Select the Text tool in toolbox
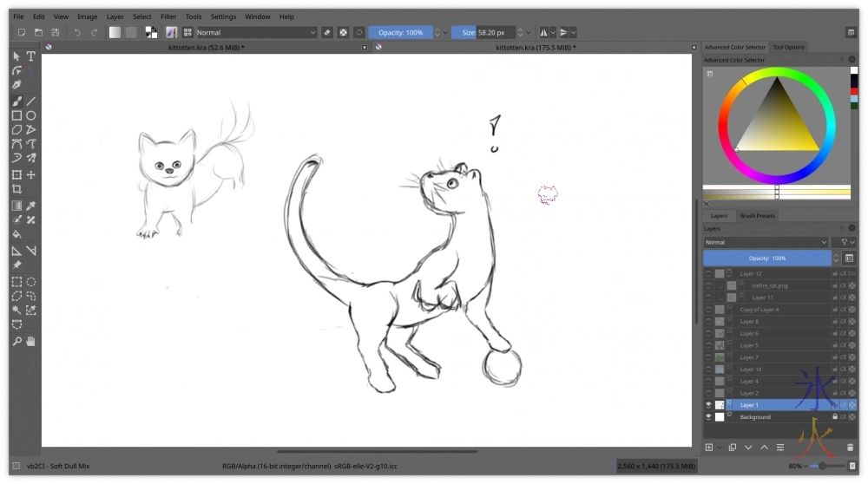Screen dimensions: 868x484 point(31,56)
